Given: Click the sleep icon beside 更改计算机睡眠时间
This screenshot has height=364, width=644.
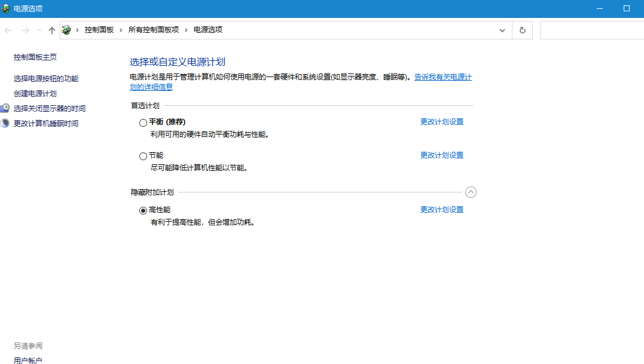Looking at the screenshot, I should 5,123.
